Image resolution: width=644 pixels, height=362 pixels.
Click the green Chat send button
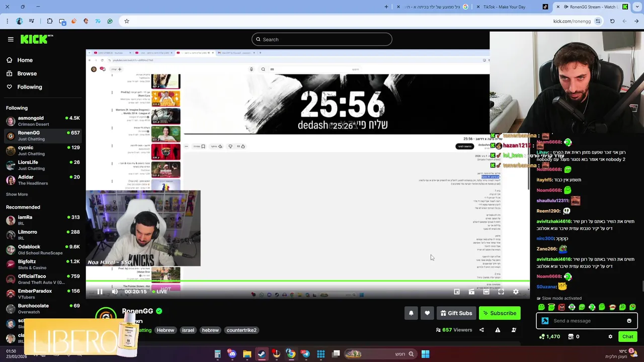(x=628, y=337)
